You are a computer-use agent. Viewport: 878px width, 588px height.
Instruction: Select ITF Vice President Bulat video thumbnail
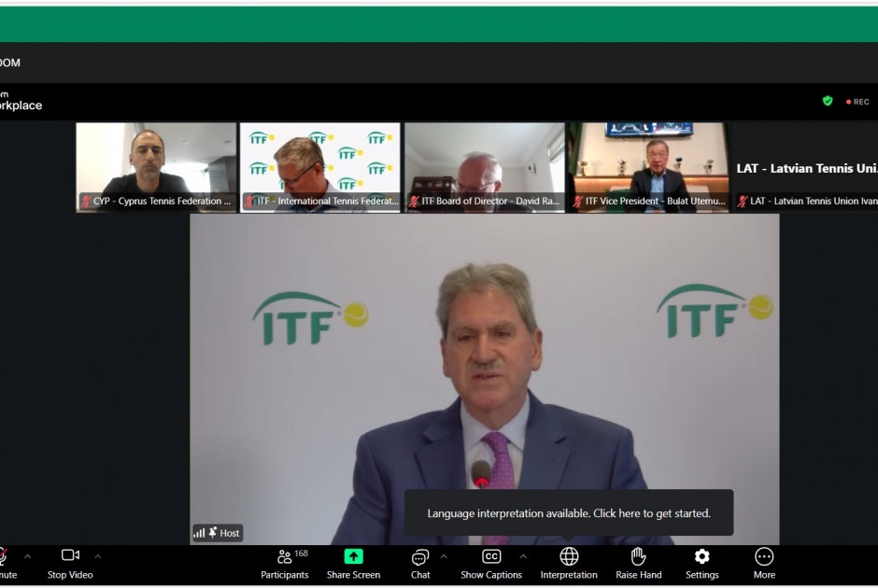(x=649, y=167)
